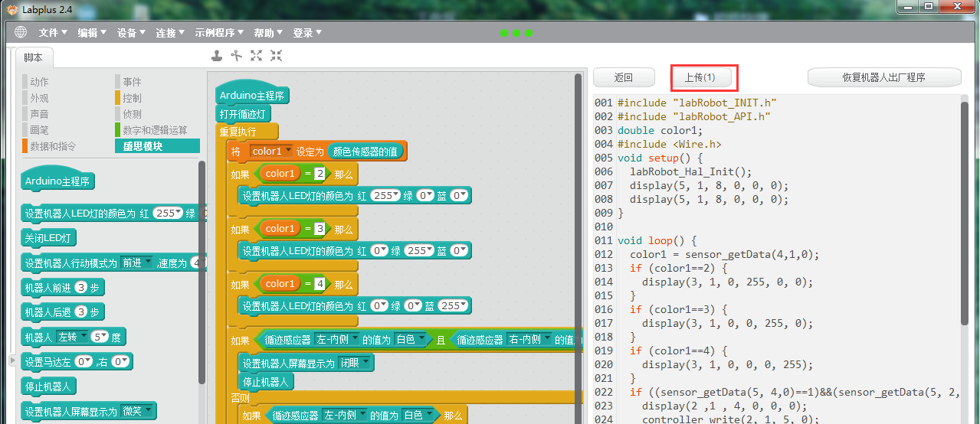This screenshot has width=980, height=424.
Task: Click the block palette vertical scrollbar
Action: coord(202,272)
